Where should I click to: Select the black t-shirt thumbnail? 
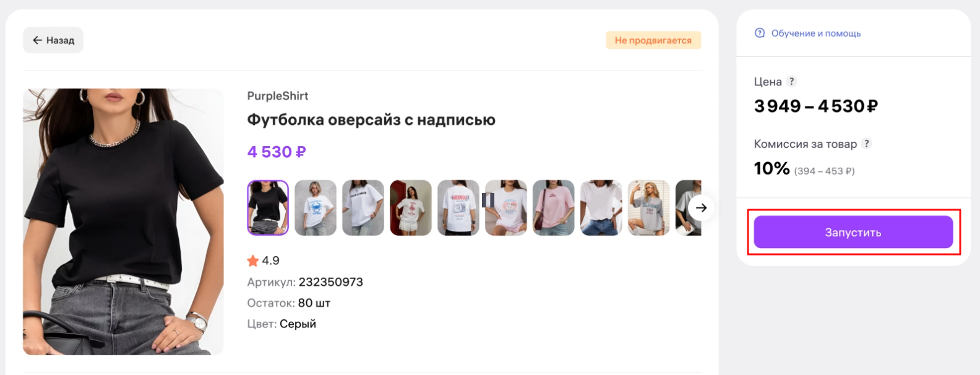tap(268, 208)
